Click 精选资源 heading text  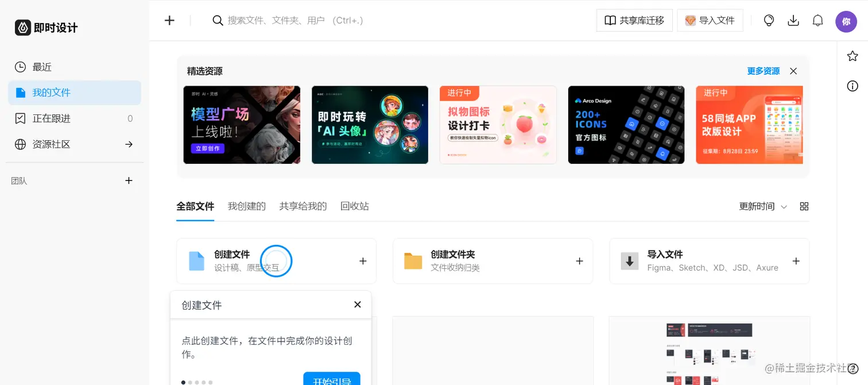[x=205, y=71]
